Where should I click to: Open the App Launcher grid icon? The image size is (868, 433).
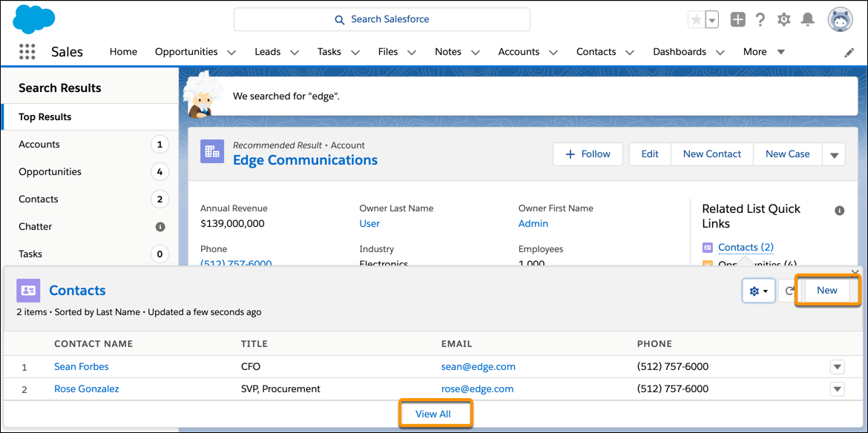[27, 52]
